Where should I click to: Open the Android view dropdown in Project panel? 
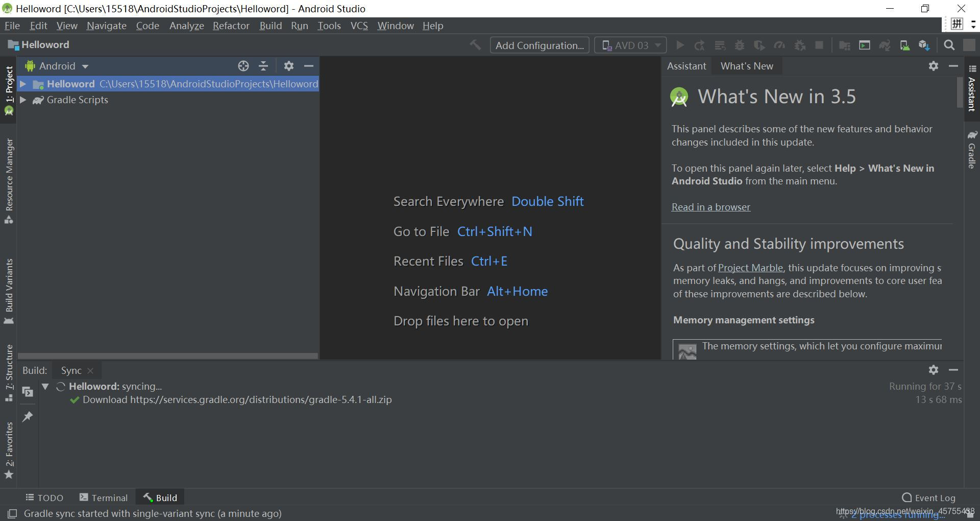point(57,66)
